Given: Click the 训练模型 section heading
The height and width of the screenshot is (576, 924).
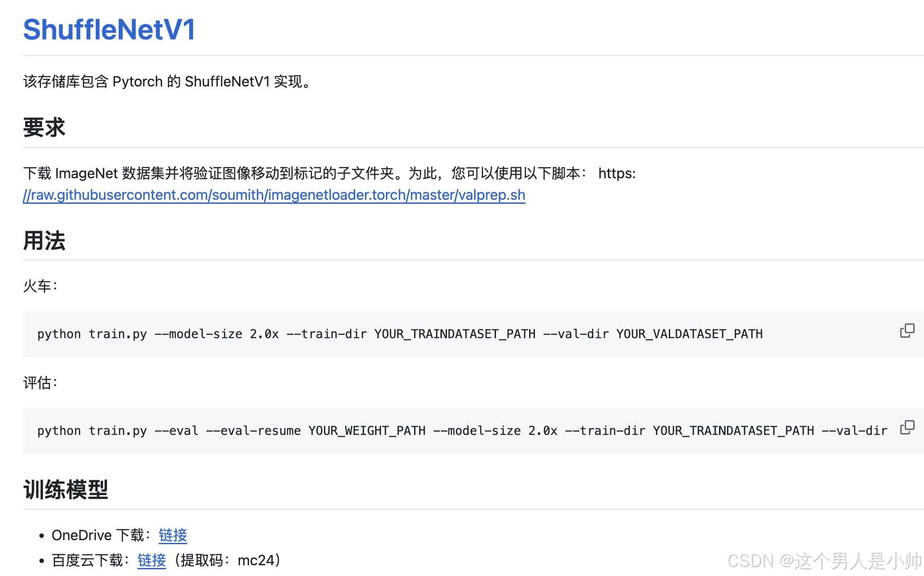Looking at the screenshot, I should 65,489.
